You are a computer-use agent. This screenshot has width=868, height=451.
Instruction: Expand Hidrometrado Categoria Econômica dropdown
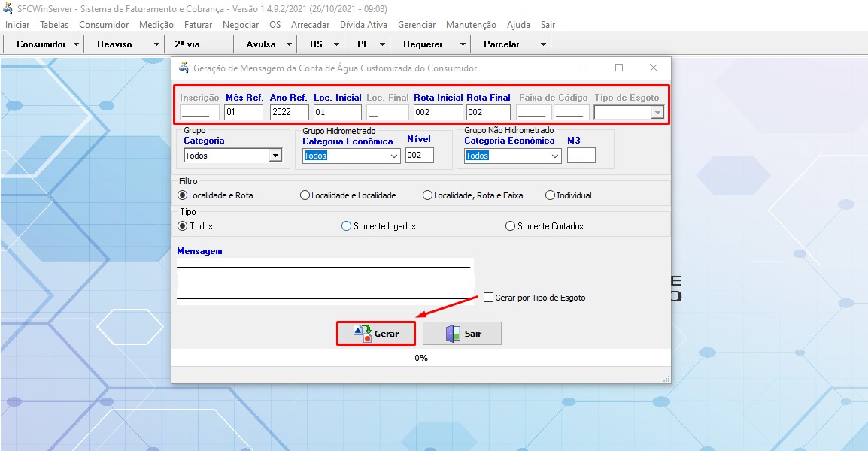tap(395, 156)
